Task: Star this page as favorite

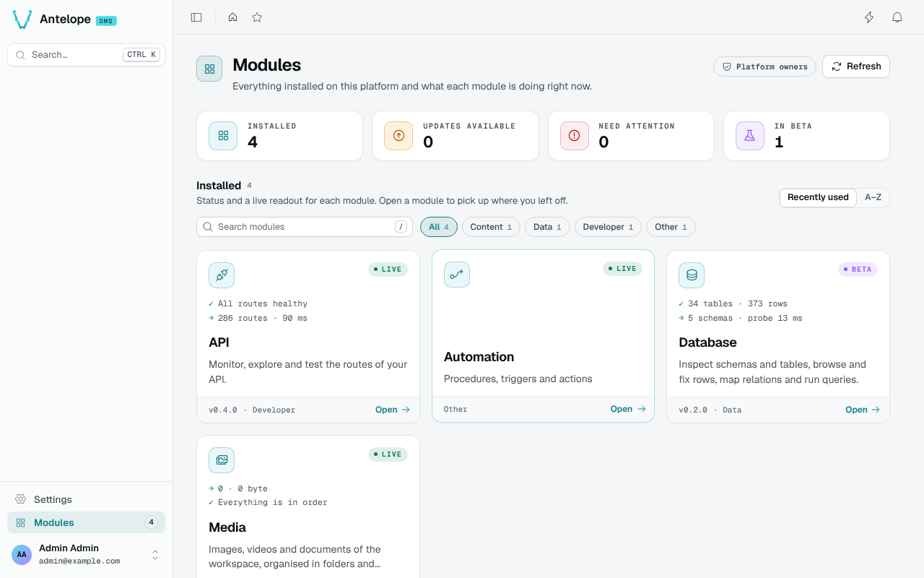Action: pos(257,17)
